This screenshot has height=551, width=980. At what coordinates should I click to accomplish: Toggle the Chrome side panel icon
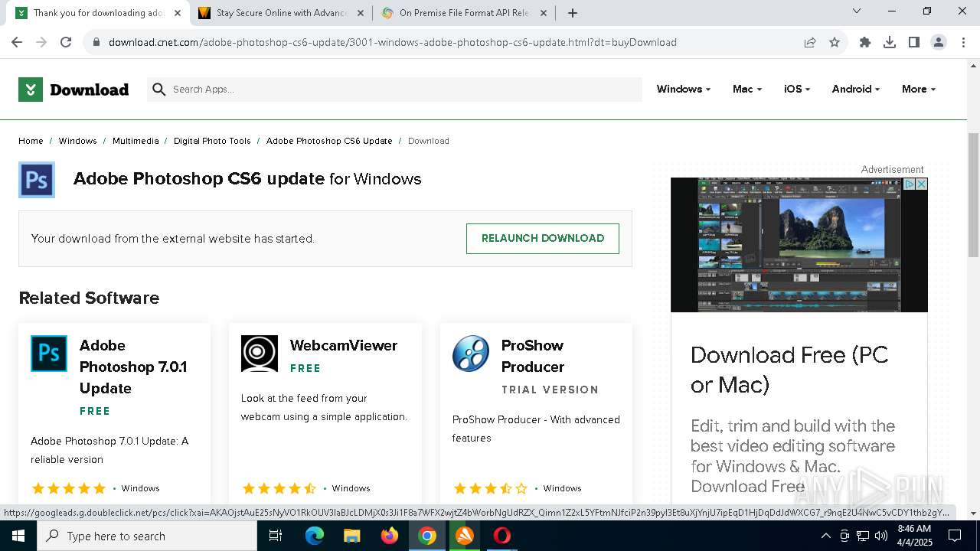click(x=914, y=42)
